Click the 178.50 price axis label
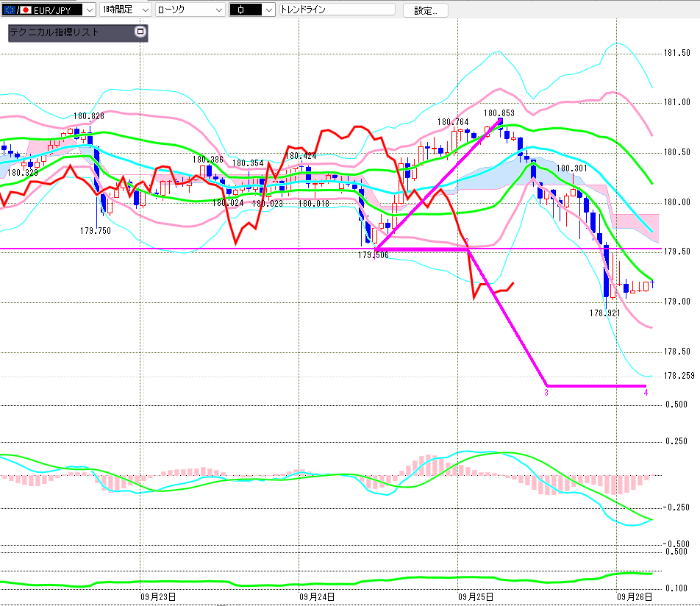The height and width of the screenshot is (606, 700). pyautogui.click(x=676, y=352)
